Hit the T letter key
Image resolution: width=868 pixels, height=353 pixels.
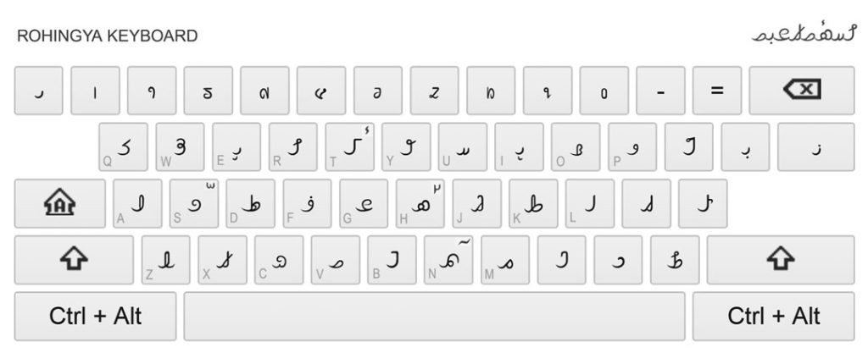coord(349,147)
